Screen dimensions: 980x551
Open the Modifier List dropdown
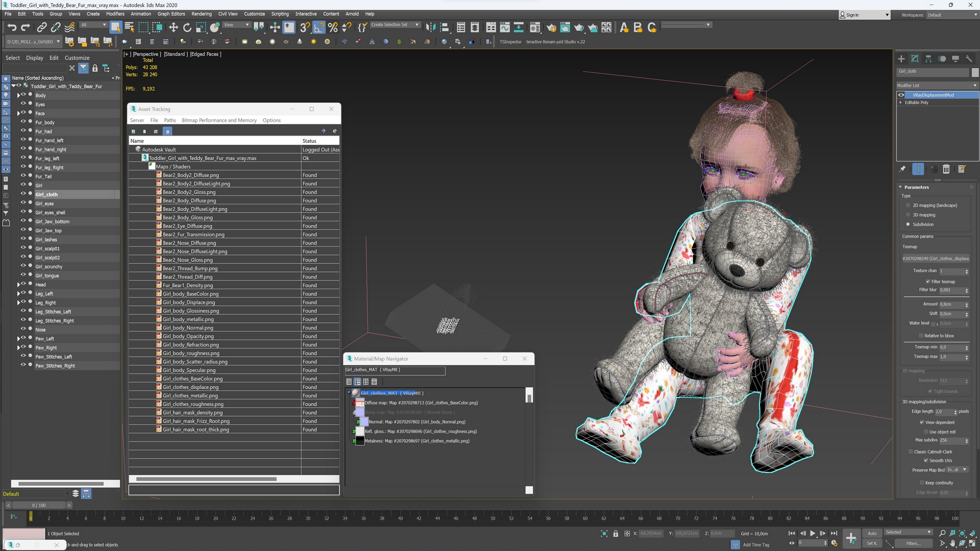point(937,85)
